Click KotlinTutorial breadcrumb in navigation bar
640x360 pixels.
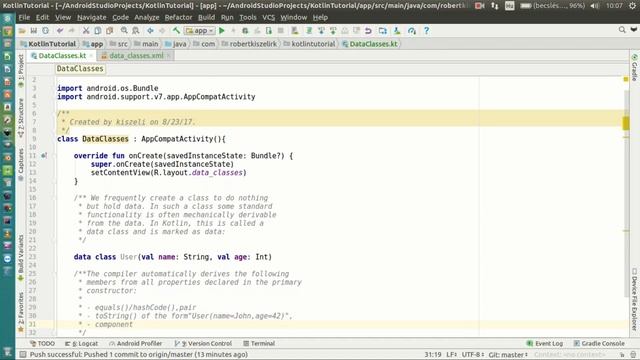(x=48, y=44)
